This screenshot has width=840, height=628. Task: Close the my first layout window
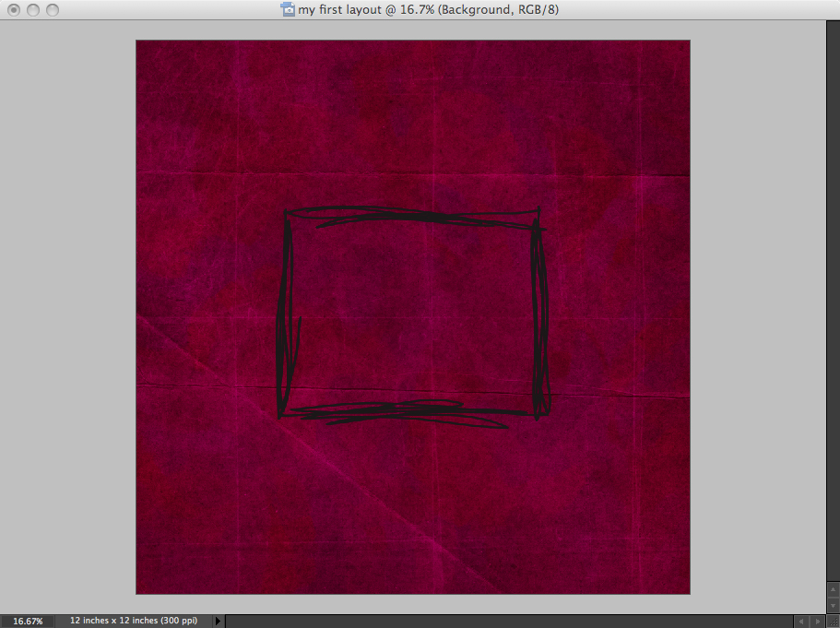pyautogui.click(x=13, y=9)
